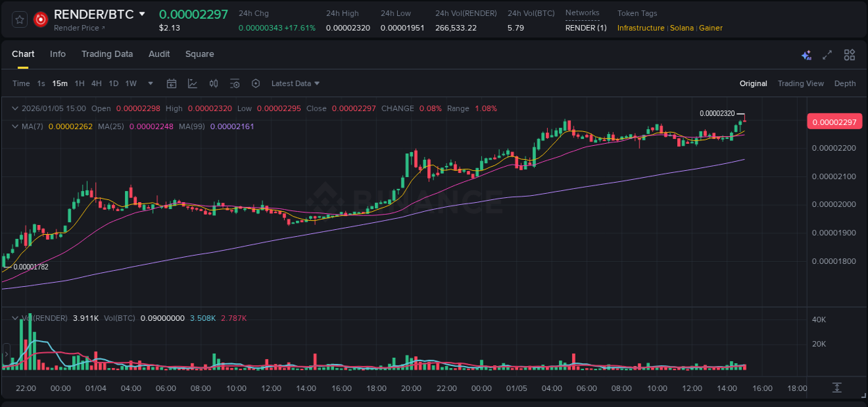868x407 pixels.
Task: Click the calendar date-range icon
Action: pyautogui.click(x=172, y=83)
